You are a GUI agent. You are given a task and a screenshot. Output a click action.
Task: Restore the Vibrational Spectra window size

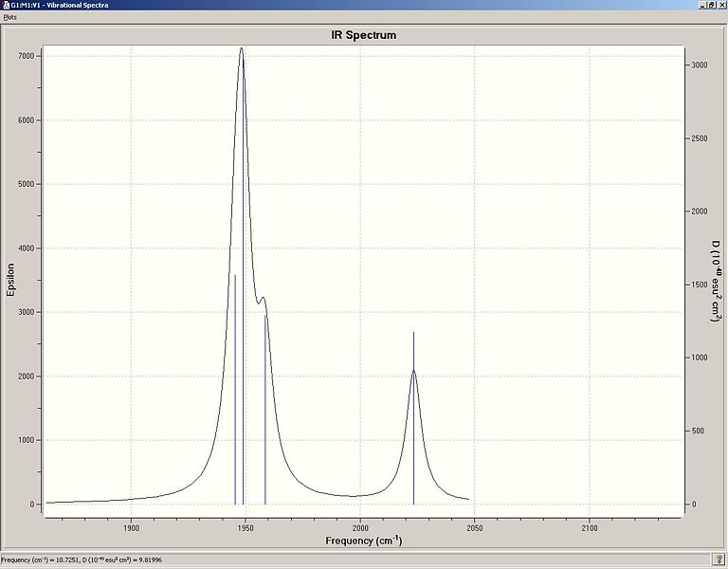pos(711,5)
